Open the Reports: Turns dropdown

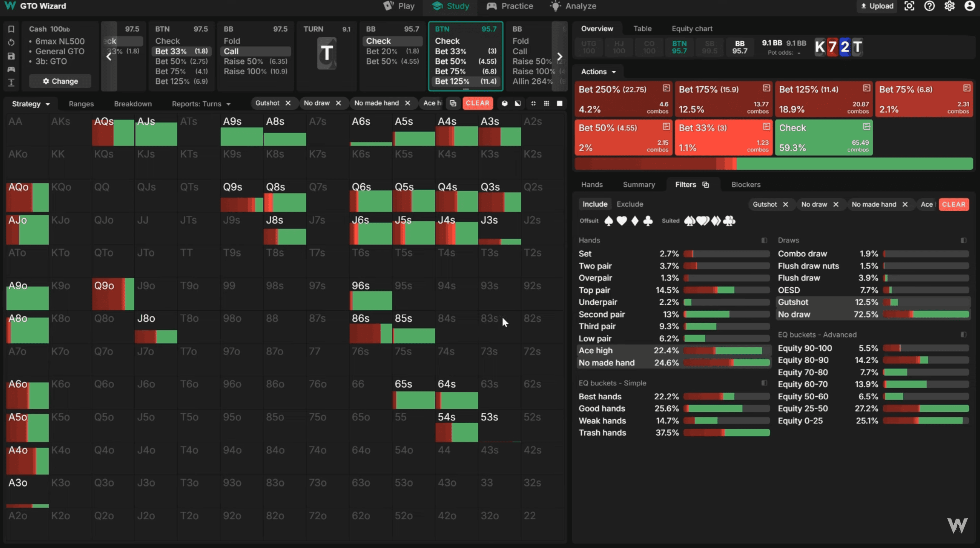(x=201, y=104)
